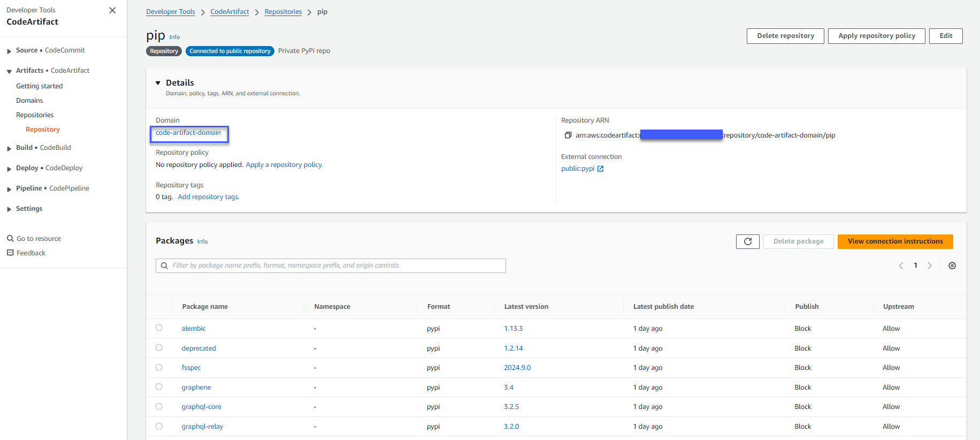Open the public:pypi external connection
The height and width of the screenshot is (440, 980).
578,169
